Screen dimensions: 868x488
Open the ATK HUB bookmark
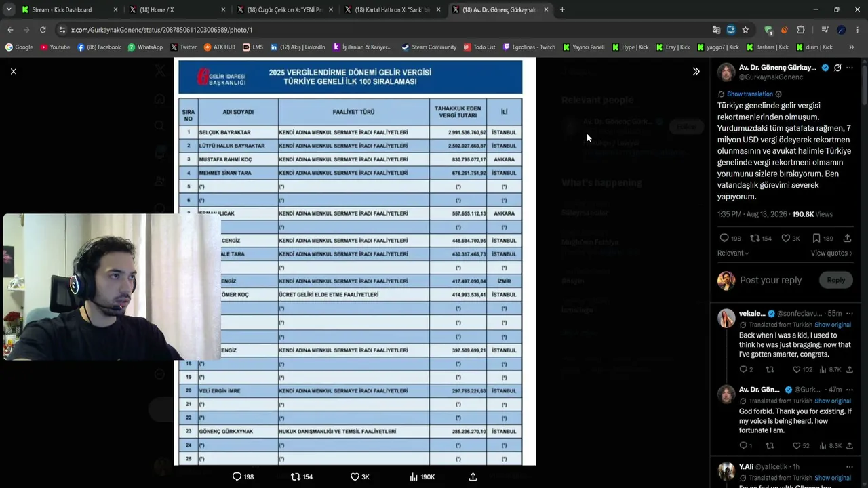point(220,47)
